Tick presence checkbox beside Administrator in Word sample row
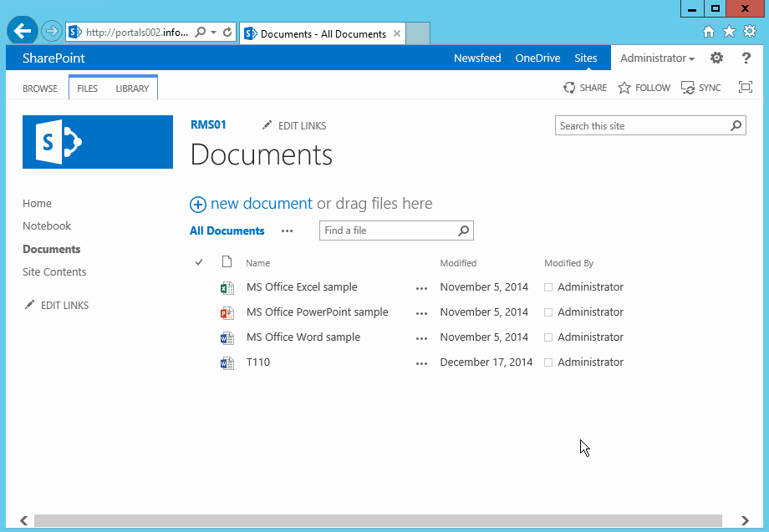This screenshot has height=532, width=769. pos(548,337)
